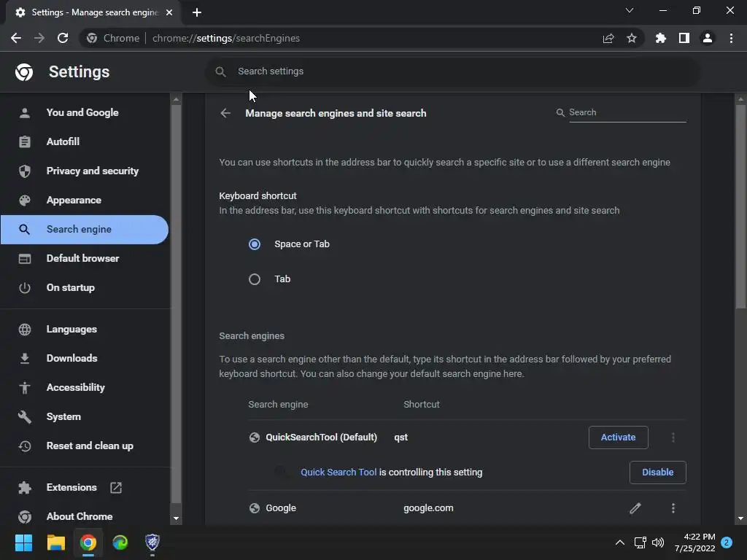Go back from Manage search engines page
Screen dimensions: 747x560
click(x=225, y=113)
